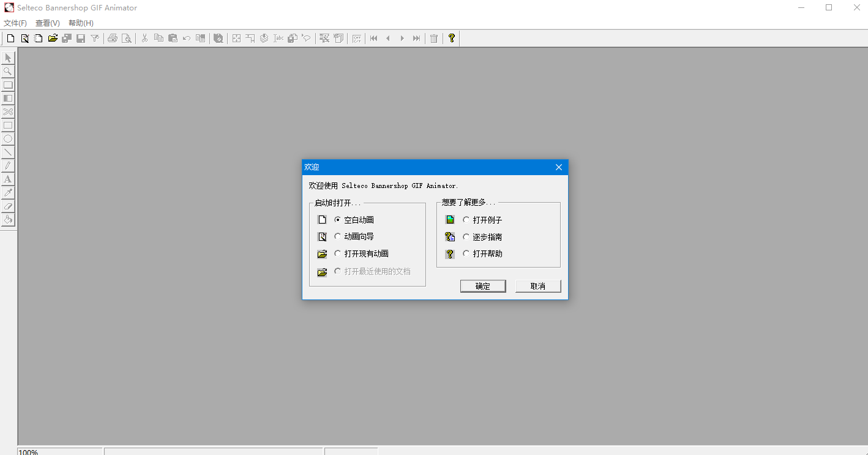This screenshot has width=868, height=455.
Task: Select the 空白动画 radio option
Action: click(x=354, y=220)
